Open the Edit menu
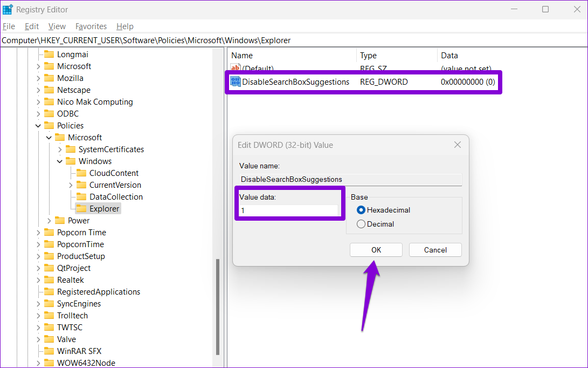588x368 pixels. point(32,26)
